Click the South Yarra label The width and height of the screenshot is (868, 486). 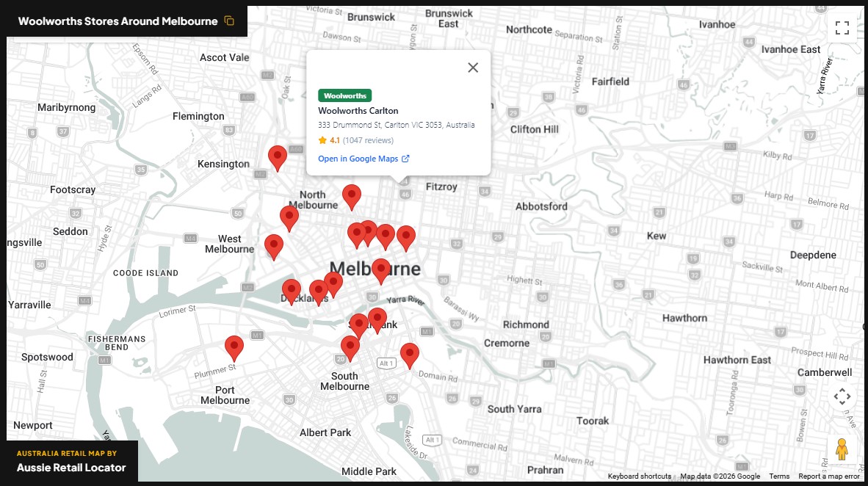pos(514,409)
